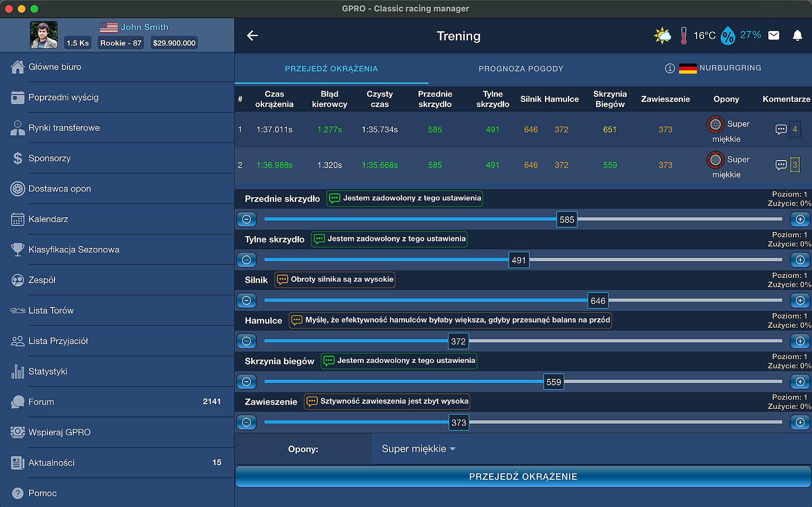The width and height of the screenshot is (812, 507).
Task: Click the $29.900.000 balance badge
Action: (x=174, y=43)
